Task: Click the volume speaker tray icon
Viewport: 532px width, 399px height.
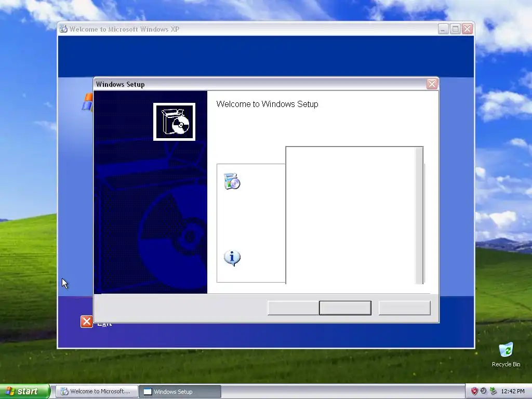Action: click(x=484, y=391)
